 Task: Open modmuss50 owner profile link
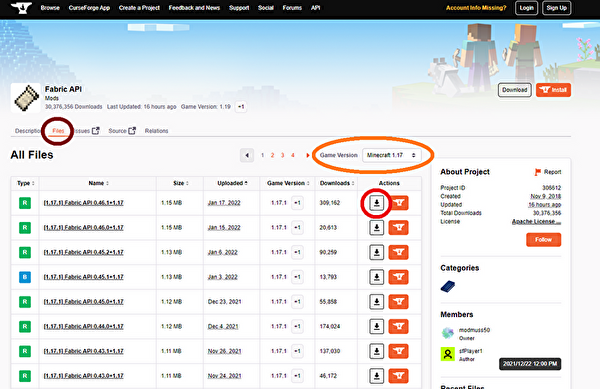click(x=474, y=330)
